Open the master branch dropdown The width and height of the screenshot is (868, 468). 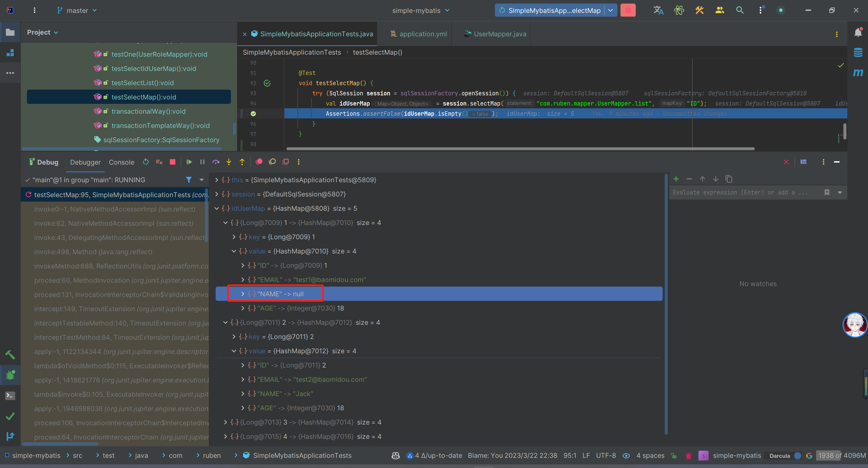tap(77, 11)
